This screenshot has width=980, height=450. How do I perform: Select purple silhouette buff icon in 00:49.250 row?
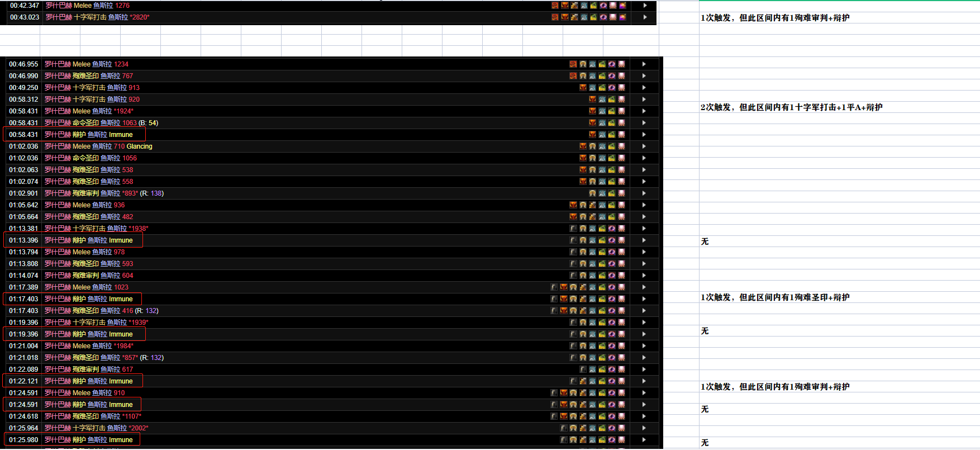coord(612,88)
